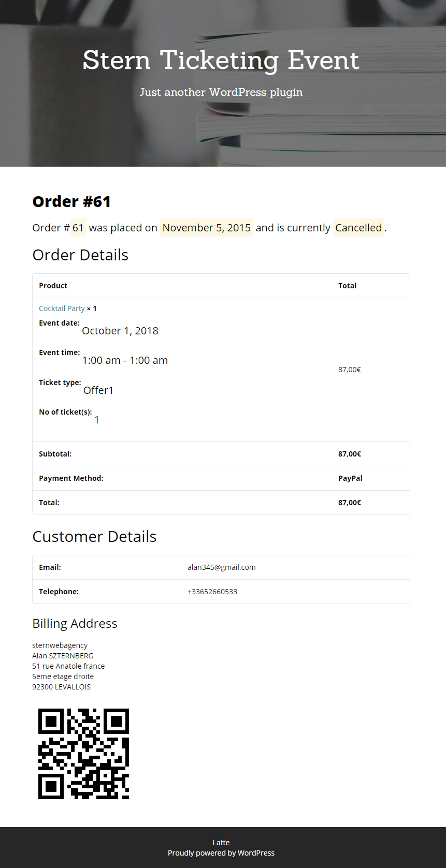Click the highlighted date November 5, 2015
Image resolution: width=446 pixels, height=868 pixels.
[x=206, y=228]
